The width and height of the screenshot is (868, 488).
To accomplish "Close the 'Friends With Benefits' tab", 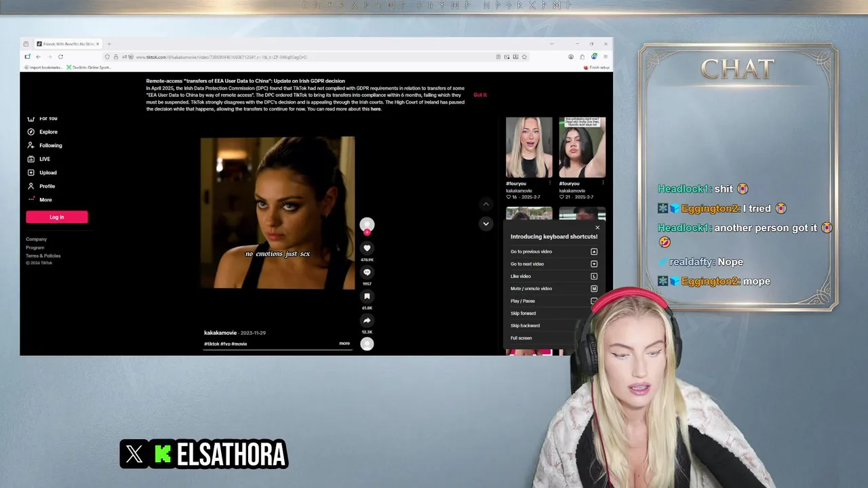I will tap(98, 44).
